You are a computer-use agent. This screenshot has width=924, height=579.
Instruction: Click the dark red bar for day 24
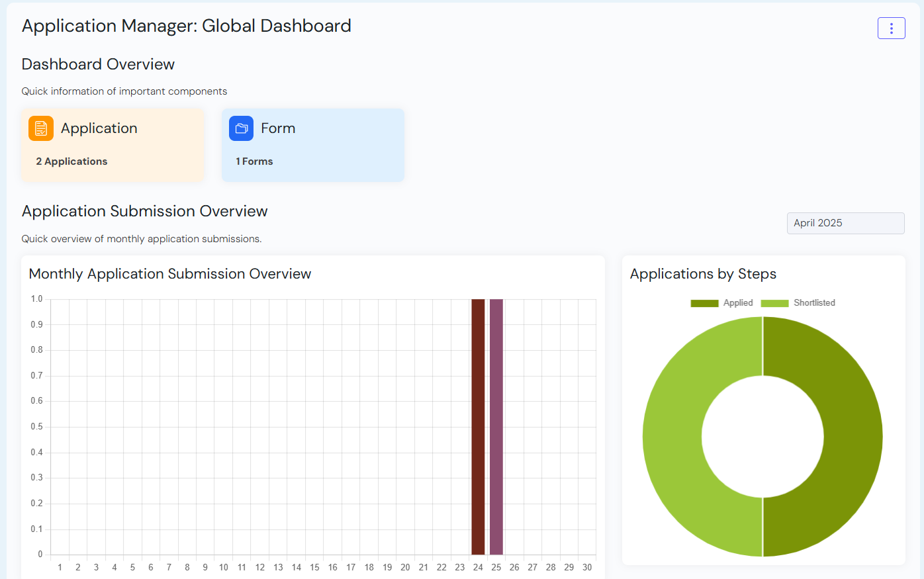pyautogui.click(x=478, y=427)
